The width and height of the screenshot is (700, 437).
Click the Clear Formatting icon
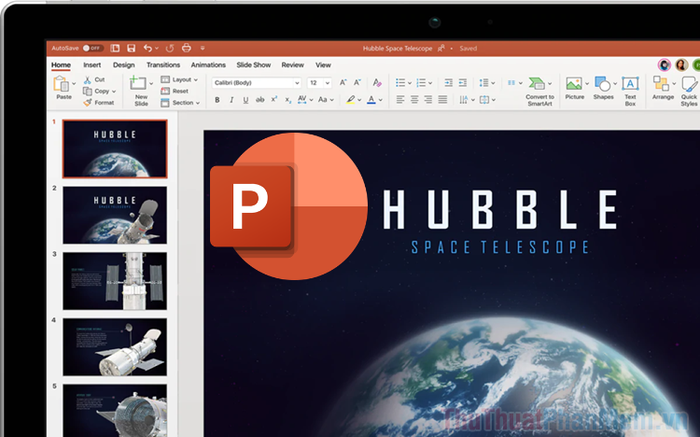[377, 83]
